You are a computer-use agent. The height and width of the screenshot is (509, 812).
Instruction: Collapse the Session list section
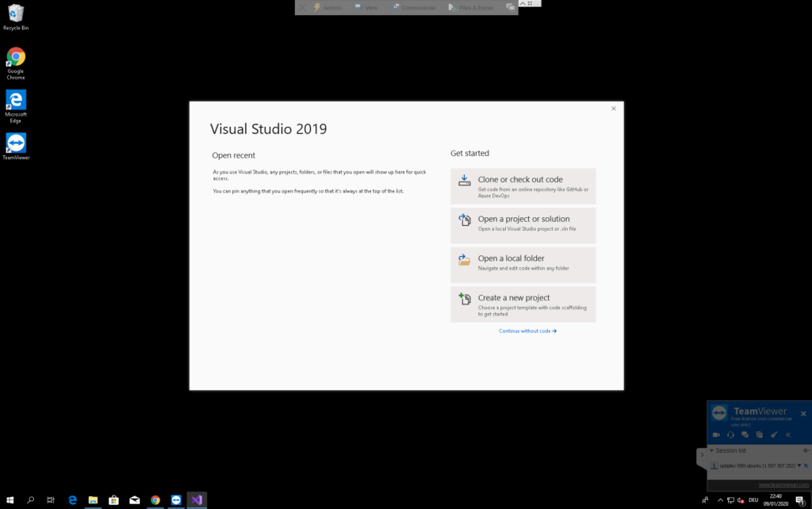coord(712,450)
